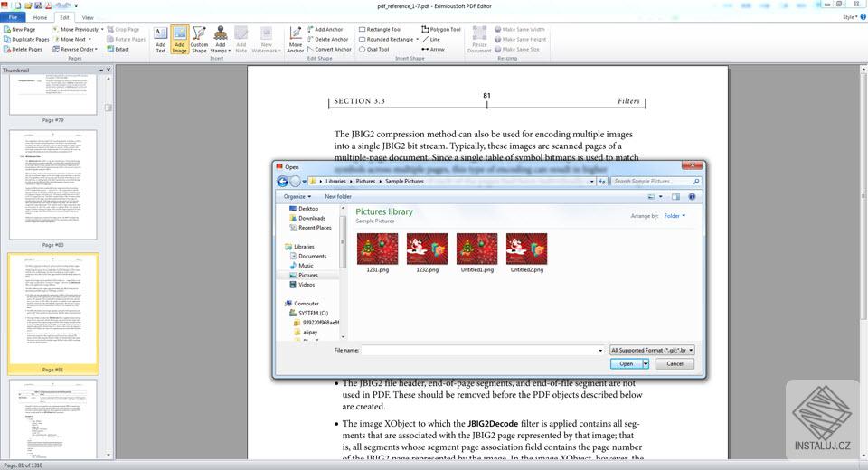The height and width of the screenshot is (470, 868).
Task: Open the File name history dropdown arrow
Action: [600, 351]
